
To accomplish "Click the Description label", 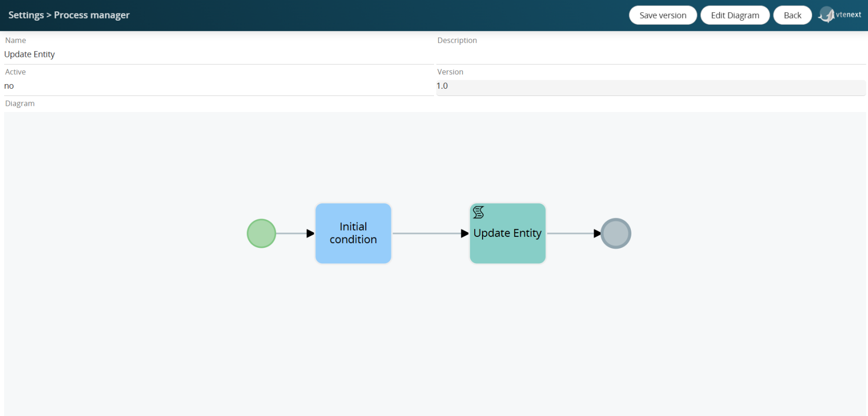I will click(x=457, y=40).
